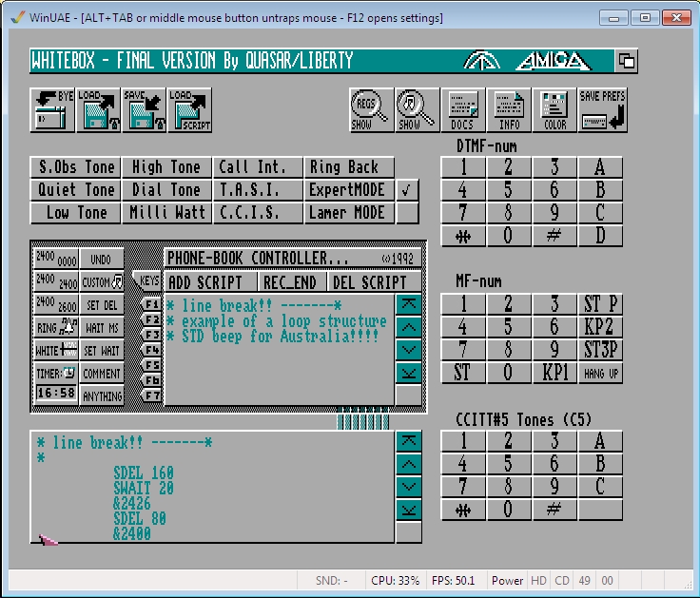Viewport: 700px width, 598px height.
Task: Click the ExpertMODE button
Action: point(349,190)
